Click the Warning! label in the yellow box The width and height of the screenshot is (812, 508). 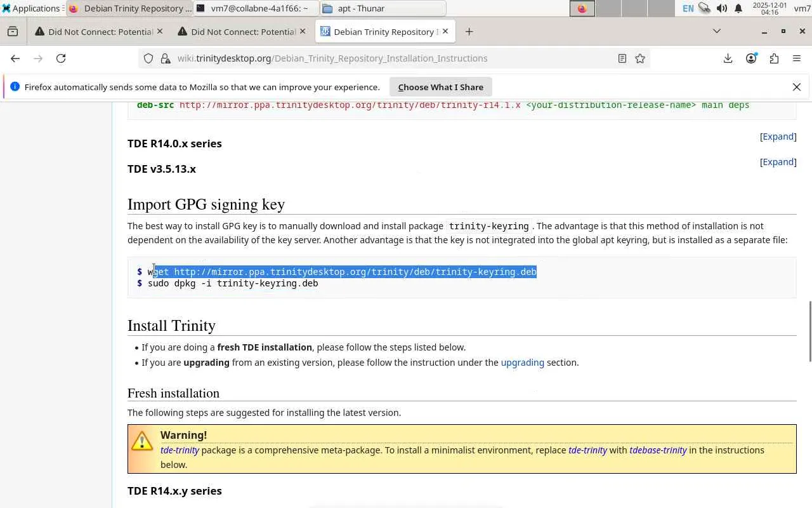coord(183,435)
